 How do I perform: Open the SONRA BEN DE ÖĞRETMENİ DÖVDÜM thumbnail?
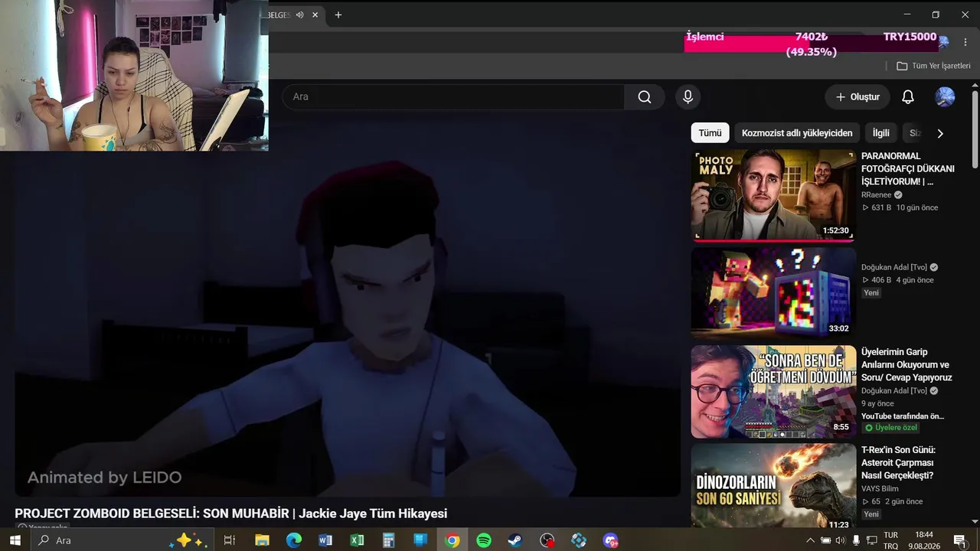[x=773, y=391]
